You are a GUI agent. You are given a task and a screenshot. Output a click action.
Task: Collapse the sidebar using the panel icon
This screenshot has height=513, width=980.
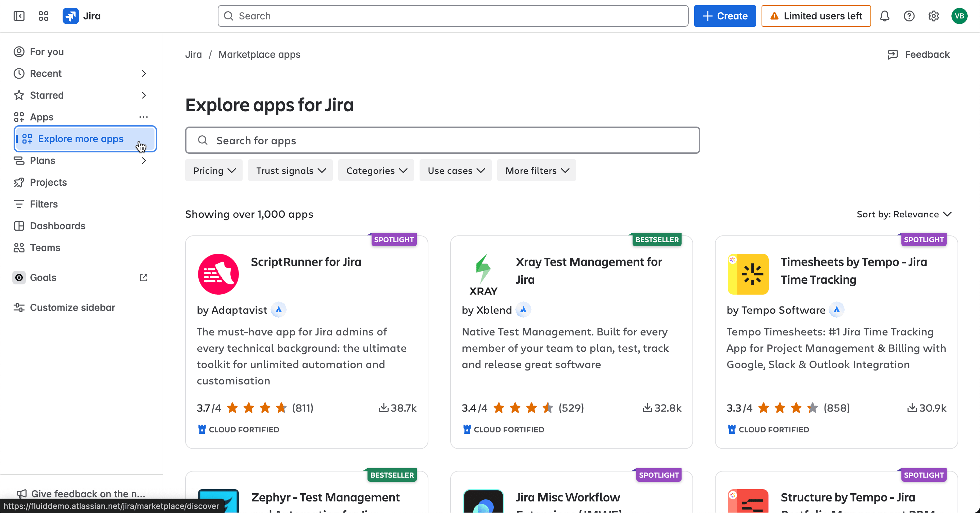[19, 16]
